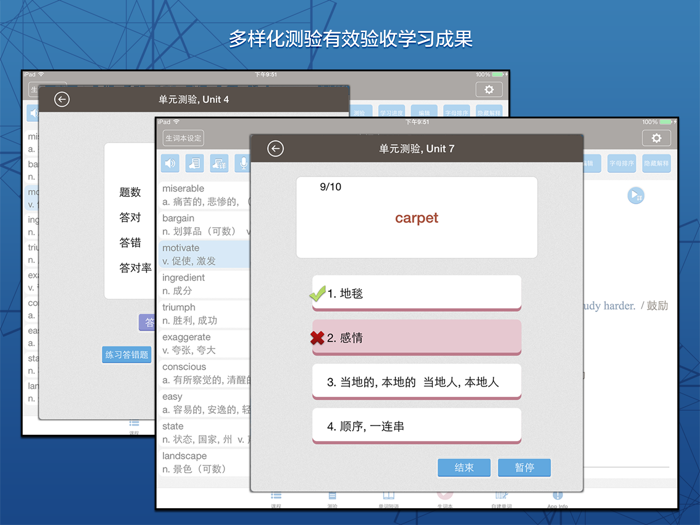Viewport: 700px width, 525px height.
Task: Click the 答错 label in the Unit 4 results
Action: click(130, 242)
